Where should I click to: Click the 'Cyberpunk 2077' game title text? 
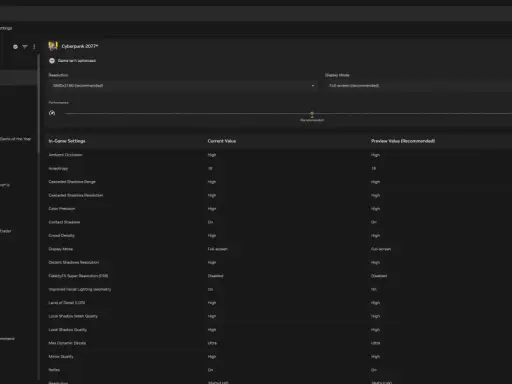[x=80, y=46]
